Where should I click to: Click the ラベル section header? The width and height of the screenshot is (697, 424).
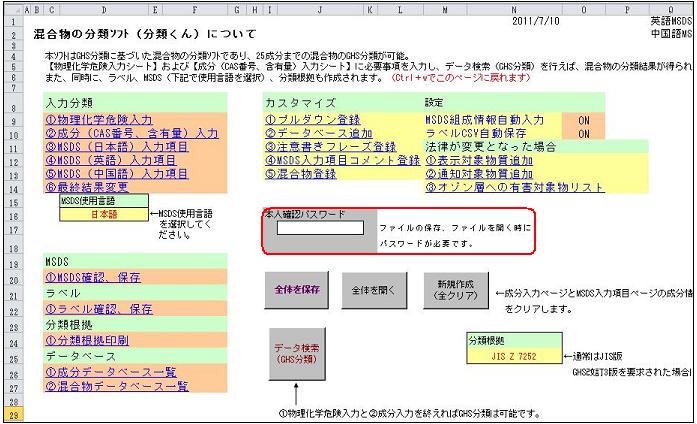[136, 293]
